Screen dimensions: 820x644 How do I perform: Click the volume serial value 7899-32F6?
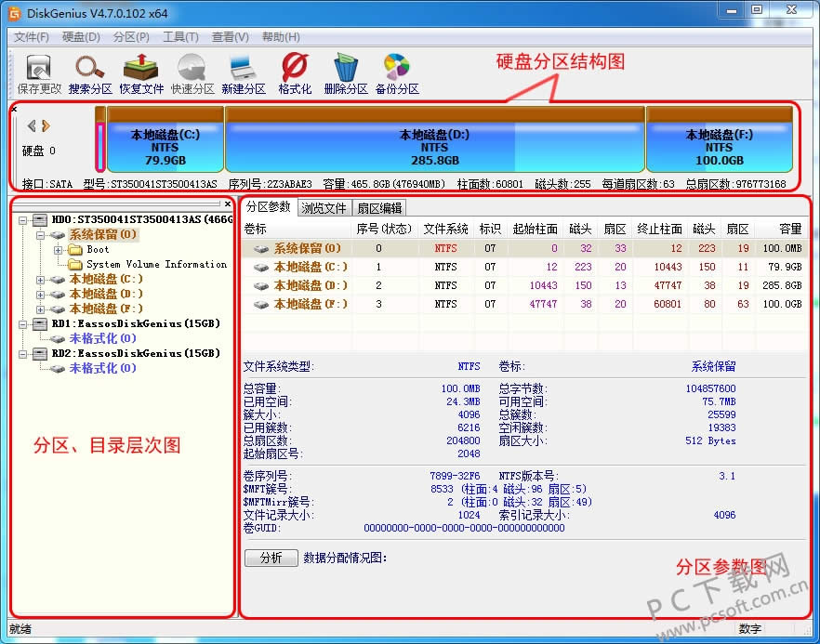pyautogui.click(x=455, y=476)
